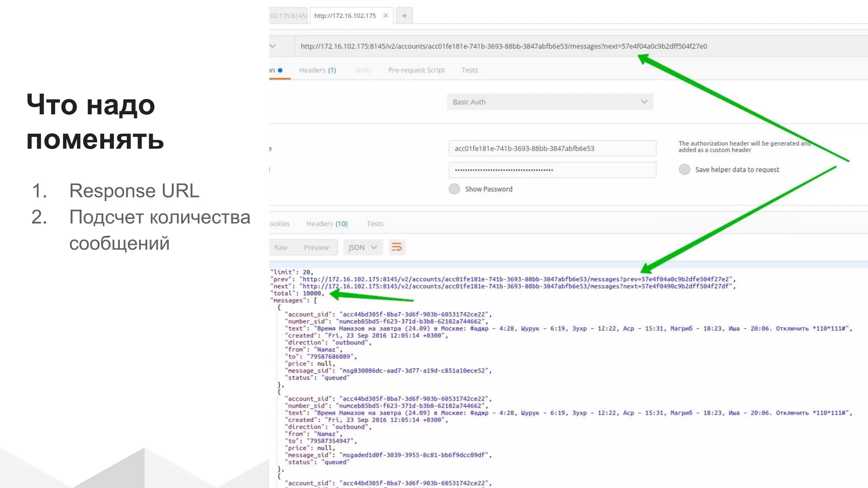The width and height of the screenshot is (868, 488).
Task: Close the http://172.16.102.175 tab
Action: tap(385, 16)
